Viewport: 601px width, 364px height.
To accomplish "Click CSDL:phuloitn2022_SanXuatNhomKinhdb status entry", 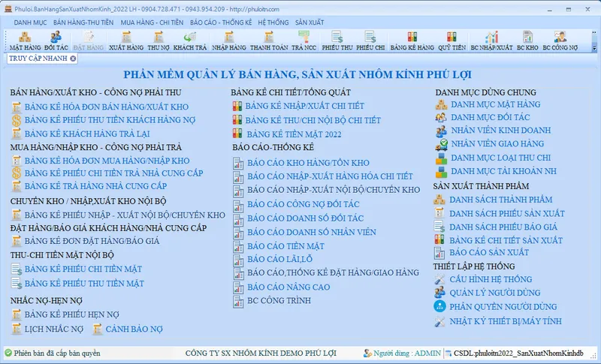I will (x=518, y=353).
